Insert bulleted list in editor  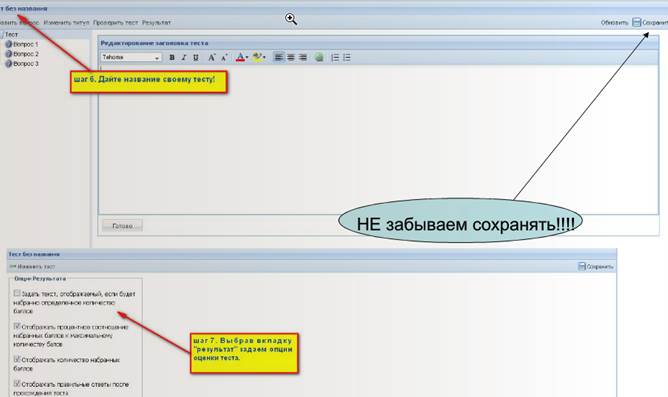click(347, 57)
